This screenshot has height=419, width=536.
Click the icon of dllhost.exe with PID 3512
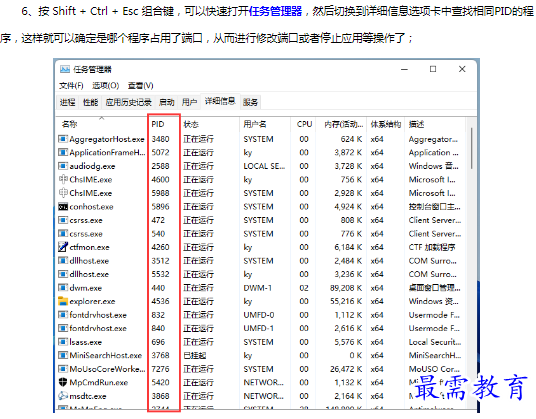(63, 261)
